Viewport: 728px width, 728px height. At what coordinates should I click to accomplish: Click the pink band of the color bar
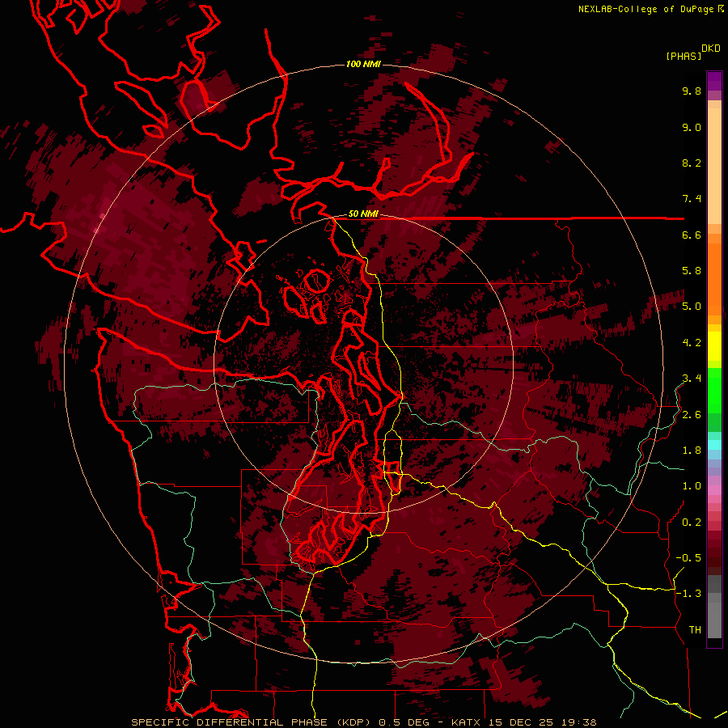[714, 490]
